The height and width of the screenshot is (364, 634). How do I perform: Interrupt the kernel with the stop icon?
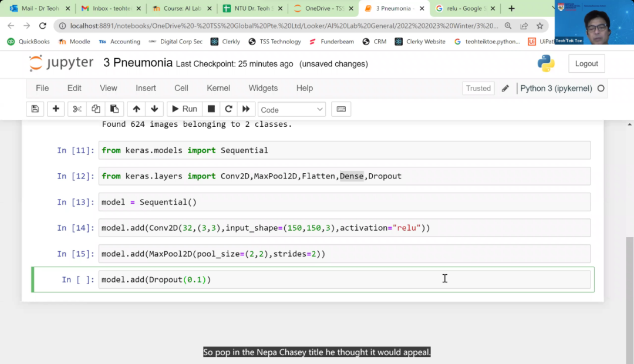point(211,109)
